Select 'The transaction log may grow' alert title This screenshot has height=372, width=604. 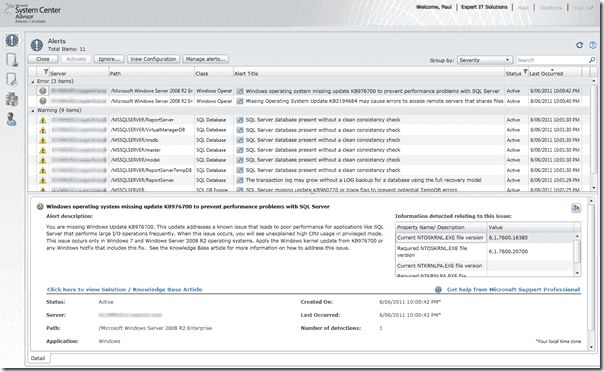[x=363, y=180]
